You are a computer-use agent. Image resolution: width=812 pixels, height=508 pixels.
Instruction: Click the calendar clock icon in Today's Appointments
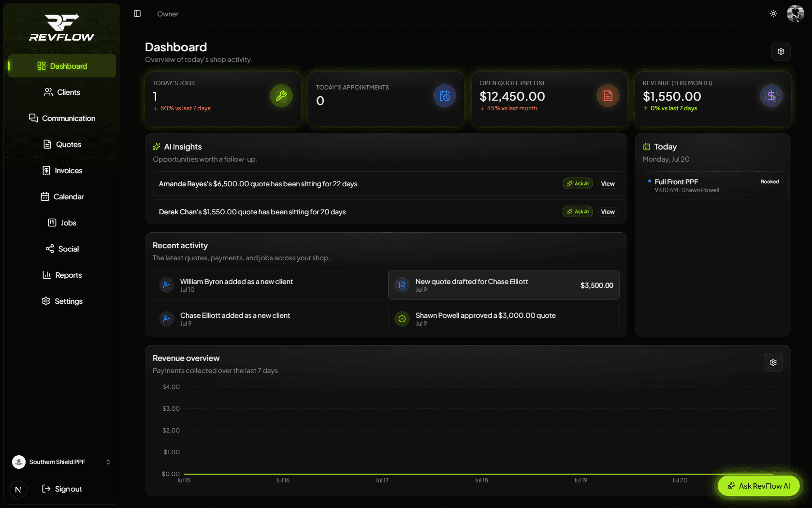coord(445,96)
